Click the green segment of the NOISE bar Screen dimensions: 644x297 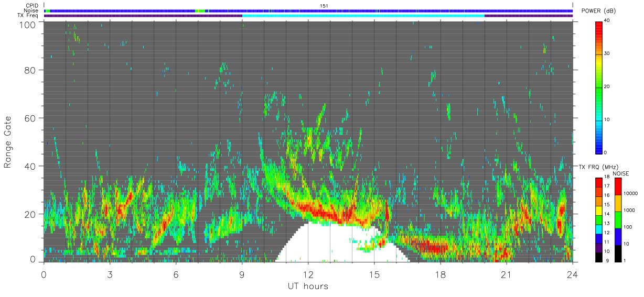[x=617, y=219]
